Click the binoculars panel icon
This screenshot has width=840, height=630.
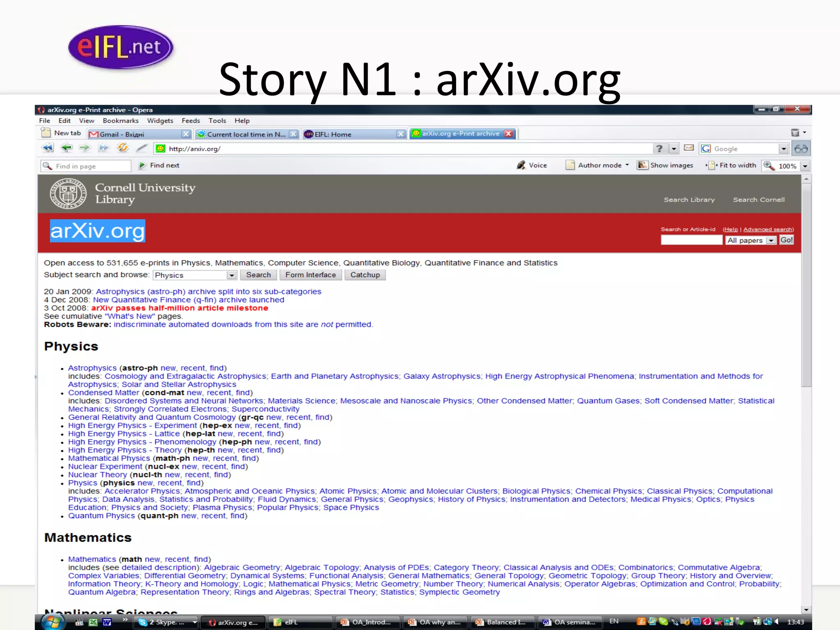(801, 148)
